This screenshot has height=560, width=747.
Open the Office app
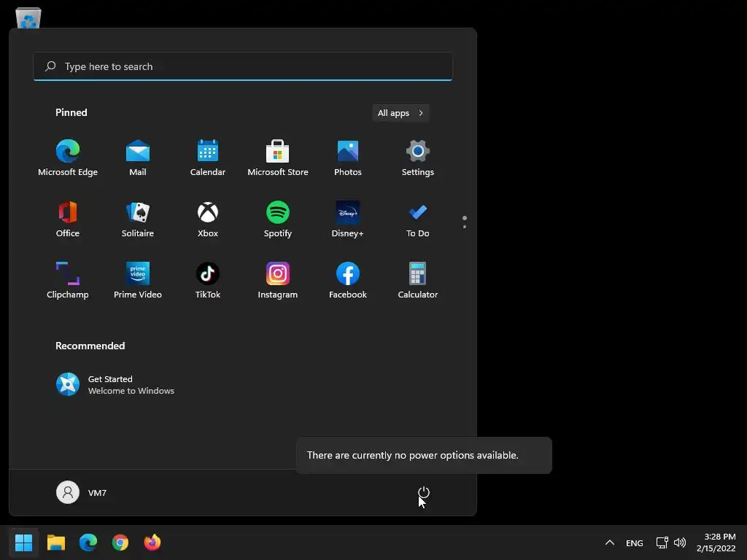click(x=68, y=219)
